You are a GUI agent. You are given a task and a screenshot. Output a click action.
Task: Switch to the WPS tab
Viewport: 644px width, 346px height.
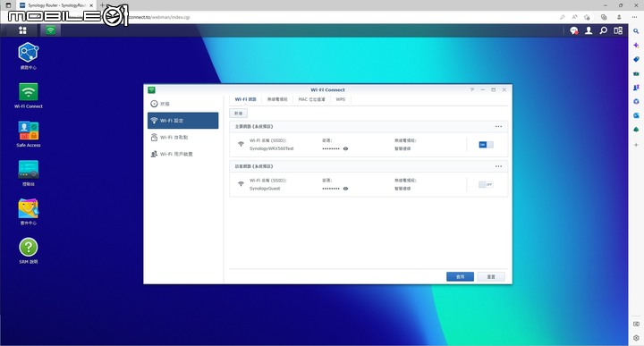coord(341,99)
